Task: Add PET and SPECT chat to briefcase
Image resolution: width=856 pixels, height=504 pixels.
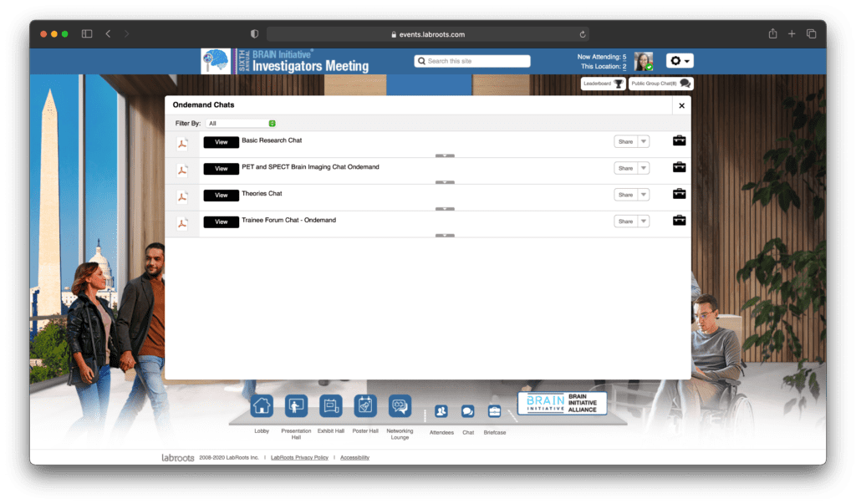Action: coord(679,167)
